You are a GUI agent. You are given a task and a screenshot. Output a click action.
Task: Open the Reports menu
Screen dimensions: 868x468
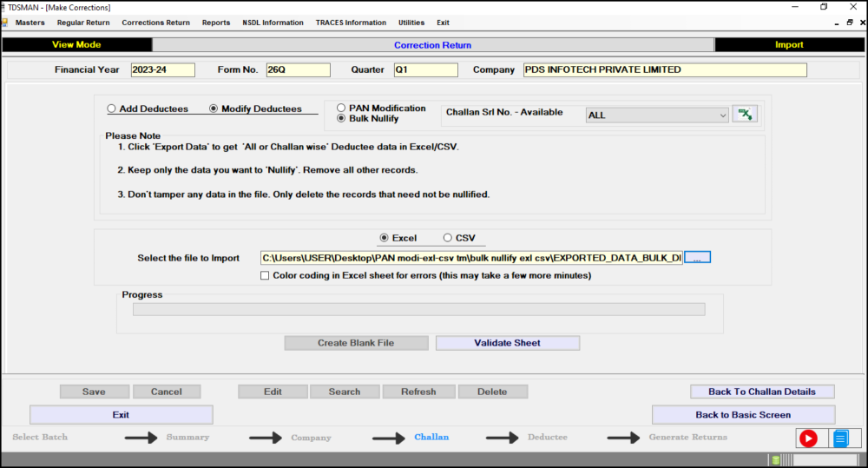click(x=216, y=23)
